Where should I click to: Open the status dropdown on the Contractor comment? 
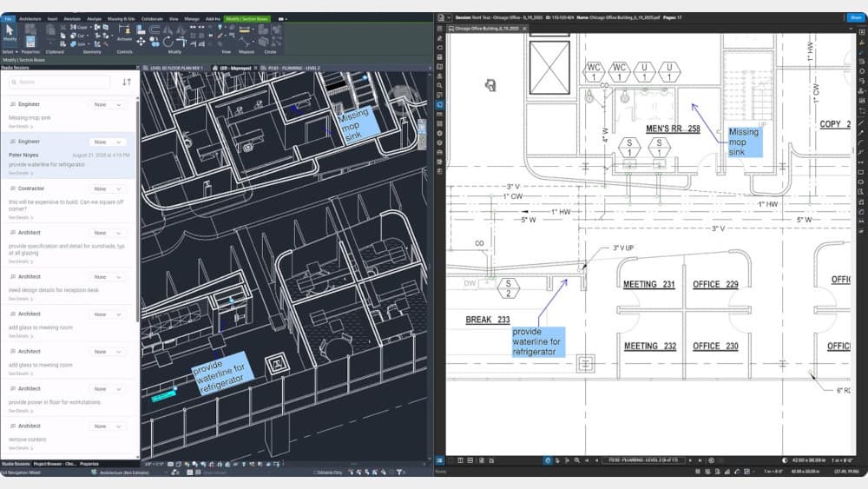point(110,188)
